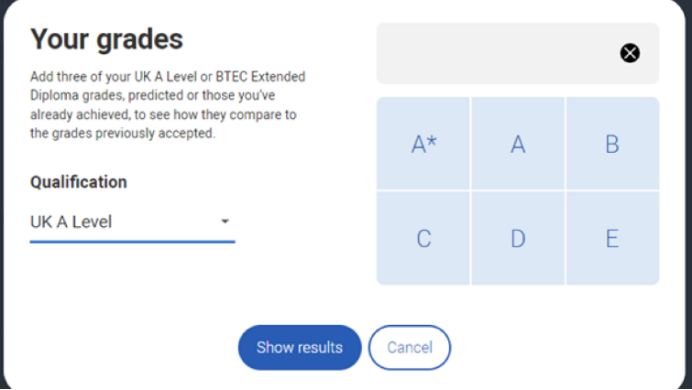Click the grades instruction paragraph
This screenshot has width=692, height=390.
click(x=168, y=105)
